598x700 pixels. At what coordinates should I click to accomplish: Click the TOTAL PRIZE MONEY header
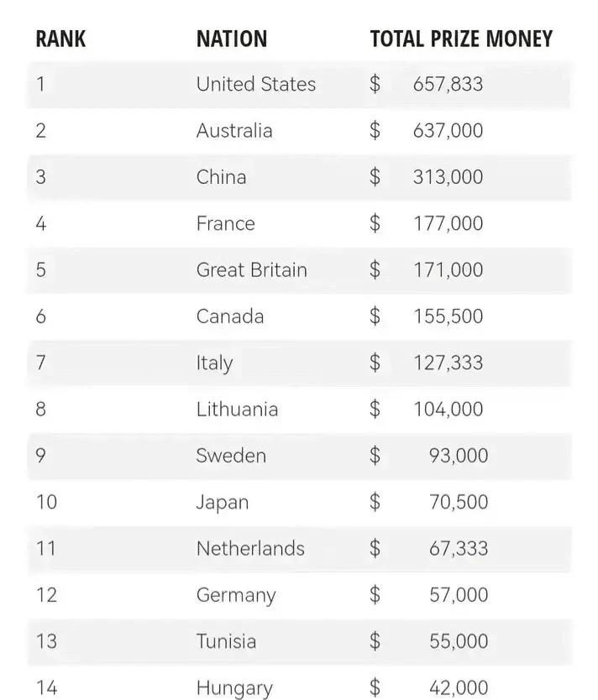[x=461, y=39]
